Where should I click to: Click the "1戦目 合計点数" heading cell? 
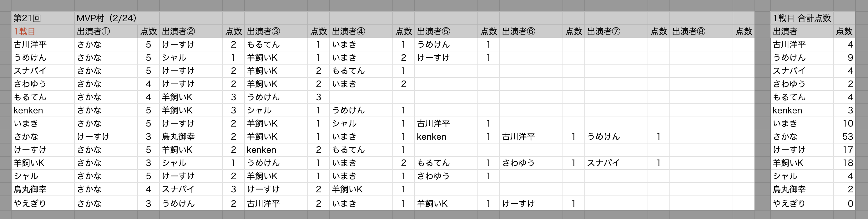(802, 18)
